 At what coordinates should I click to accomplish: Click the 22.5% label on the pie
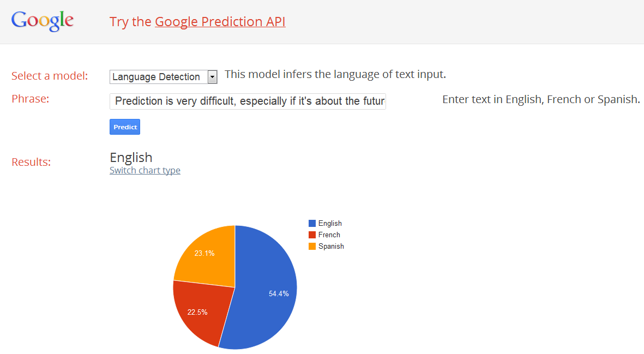(197, 312)
